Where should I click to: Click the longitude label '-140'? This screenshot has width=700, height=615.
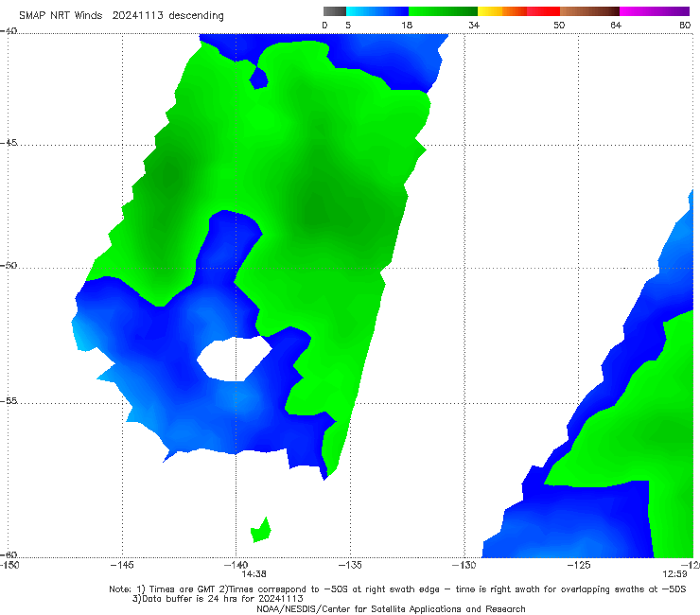[x=236, y=565]
